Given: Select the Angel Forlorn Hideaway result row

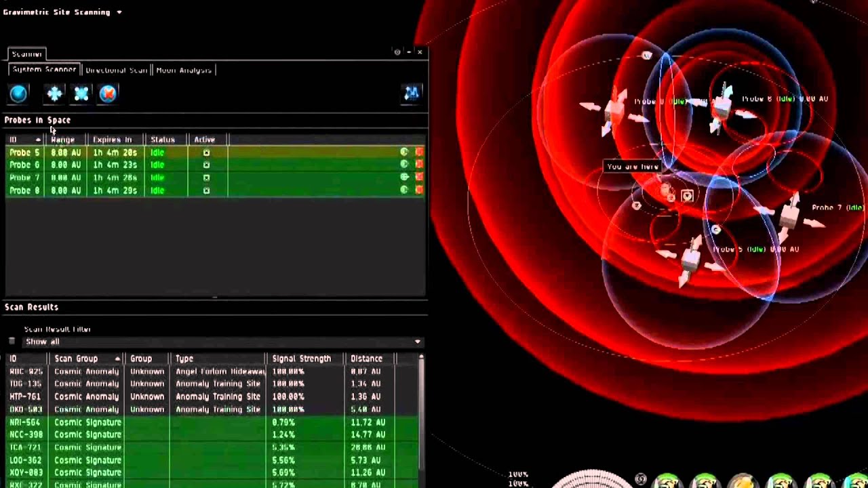Looking at the screenshot, I should [212, 371].
